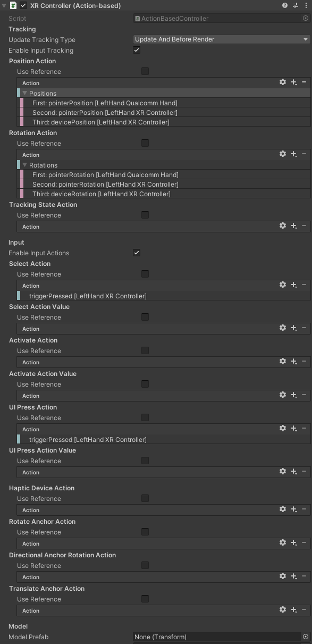Image resolution: width=312 pixels, height=644 pixels.
Task: Open component help reference icon
Action: pos(285,5)
